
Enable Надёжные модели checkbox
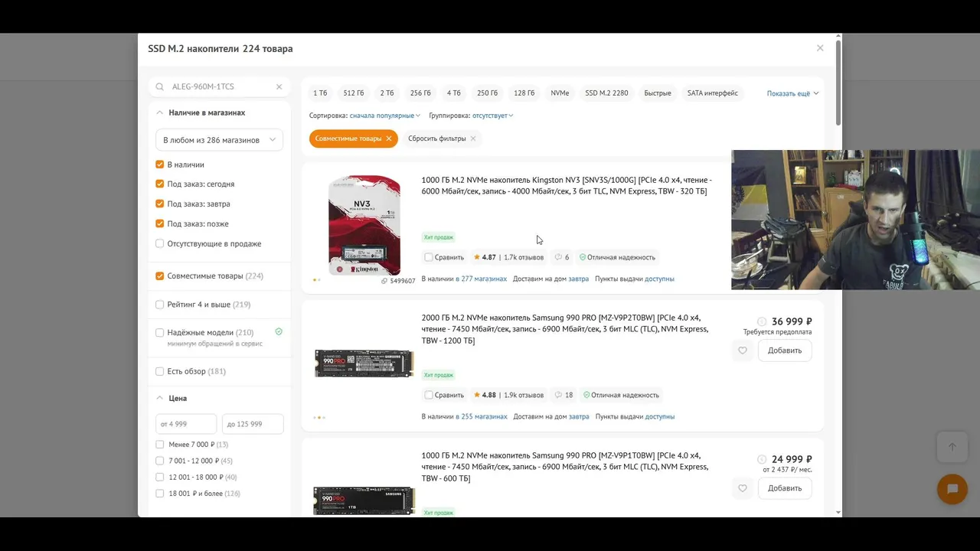[160, 333]
